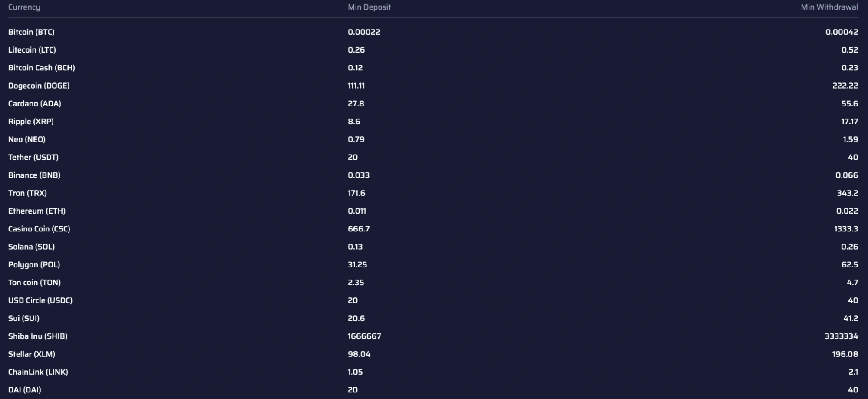Click Stellar's 196.08 minimum withdrawal value
868x399 pixels.
coord(845,354)
